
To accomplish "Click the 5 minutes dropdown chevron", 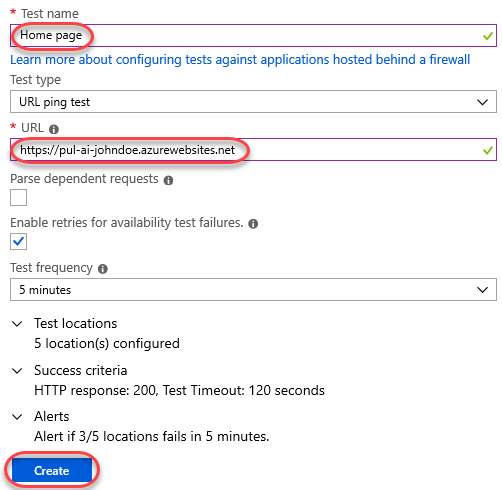I will (x=482, y=290).
